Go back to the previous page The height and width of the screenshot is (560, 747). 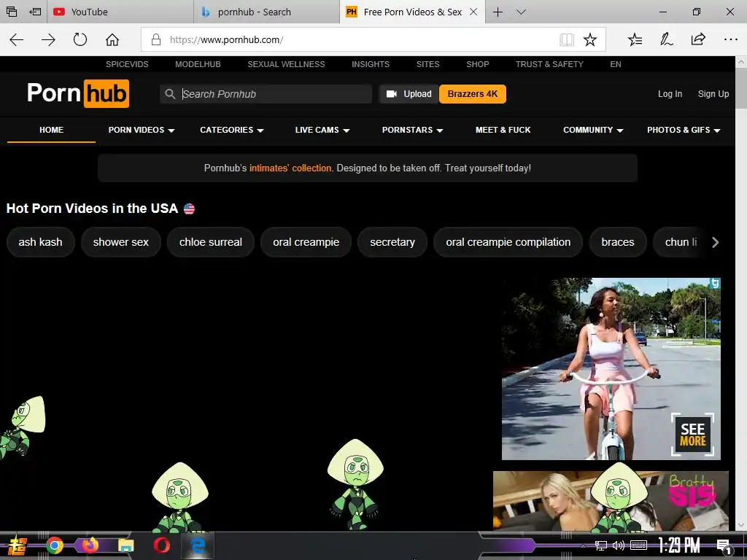click(17, 39)
